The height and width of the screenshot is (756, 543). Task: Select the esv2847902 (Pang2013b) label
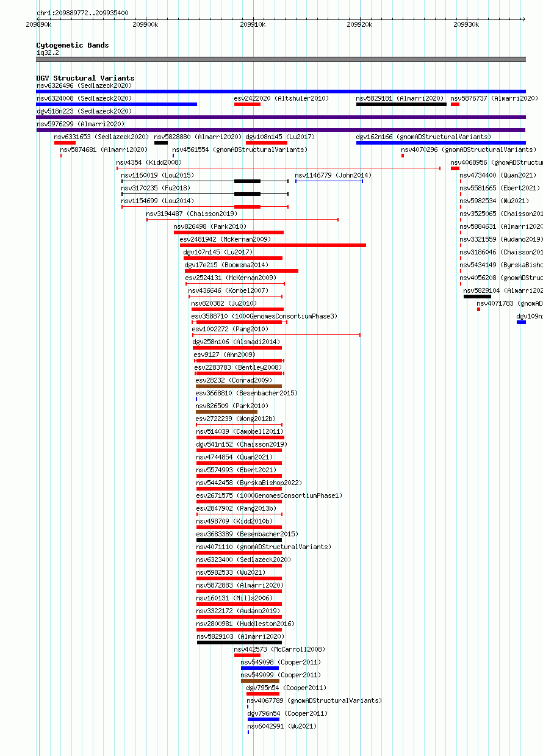click(236, 508)
